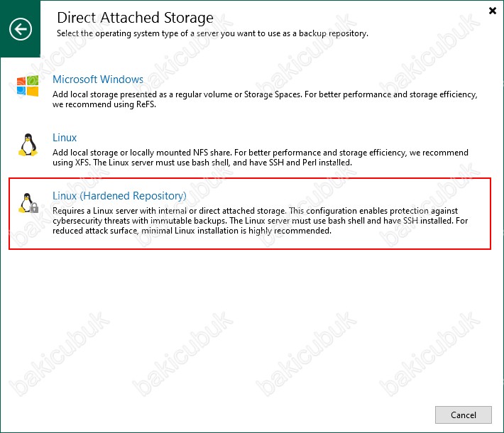
Task: Click the subtitle about operating system type
Action: point(212,33)
